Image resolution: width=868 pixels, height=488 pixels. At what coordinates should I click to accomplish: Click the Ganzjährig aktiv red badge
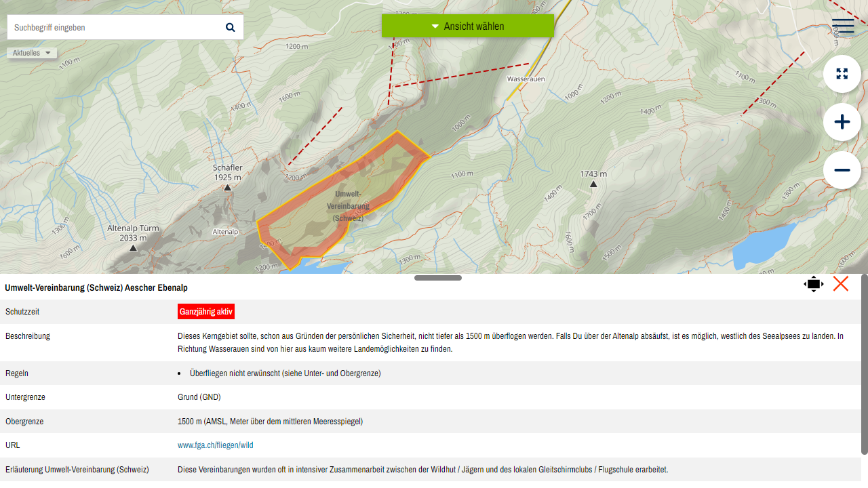coord(206,312)
